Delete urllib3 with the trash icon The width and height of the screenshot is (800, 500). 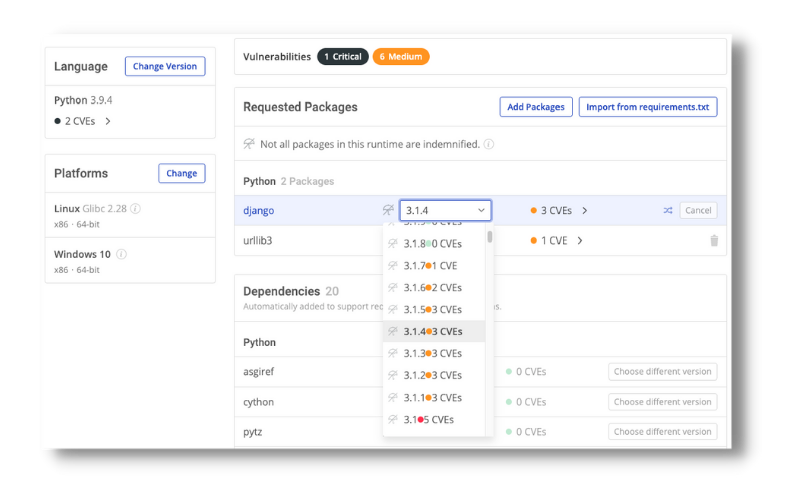pos(714,241)
